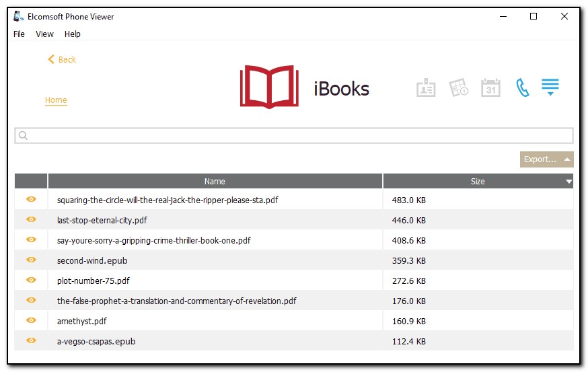Screen dimensions: 588x372
Task: Open the Contacts card icon
Action: click(x=426, y=88)
